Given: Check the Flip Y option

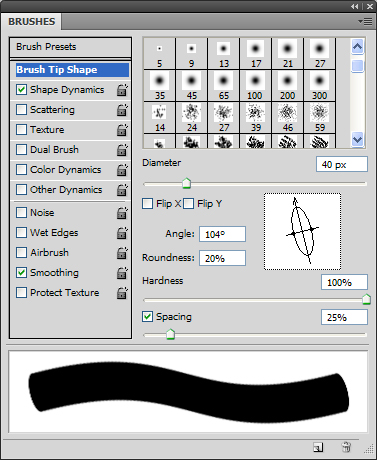Looking at the screenshot, I should coord(188,204).
